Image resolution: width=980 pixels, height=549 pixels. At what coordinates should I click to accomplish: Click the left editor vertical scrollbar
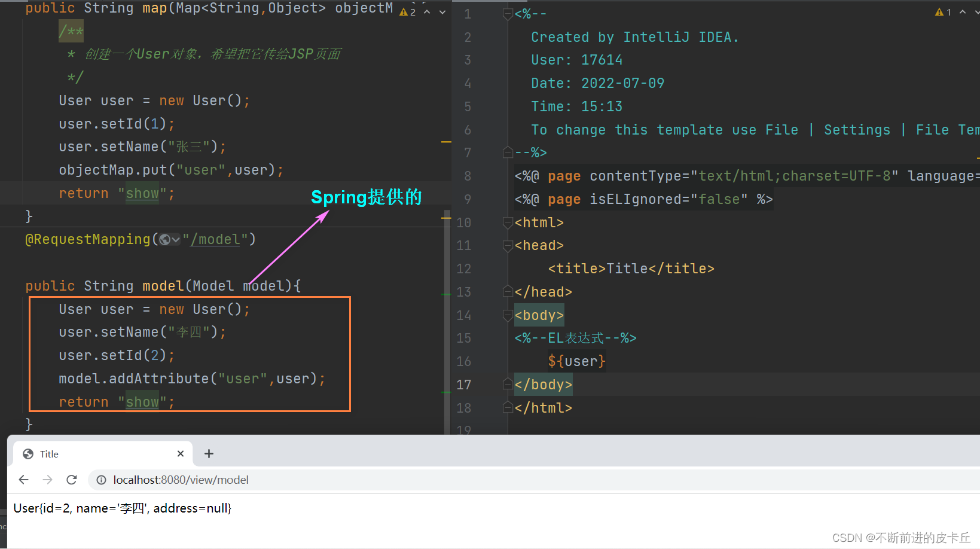(x=447, y=323)
